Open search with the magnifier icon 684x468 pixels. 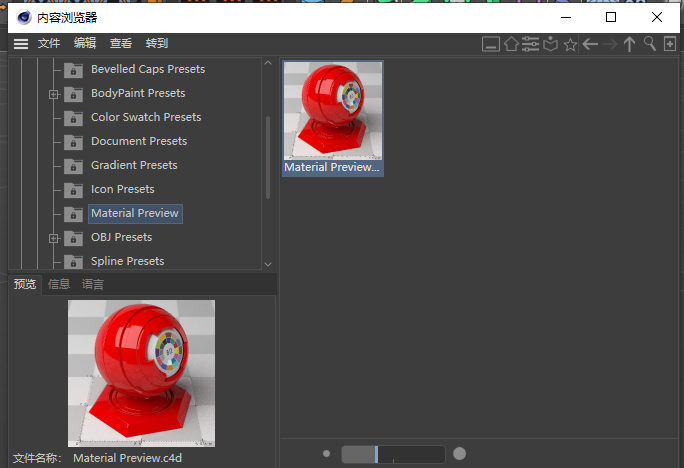click(x=650, y=44)
